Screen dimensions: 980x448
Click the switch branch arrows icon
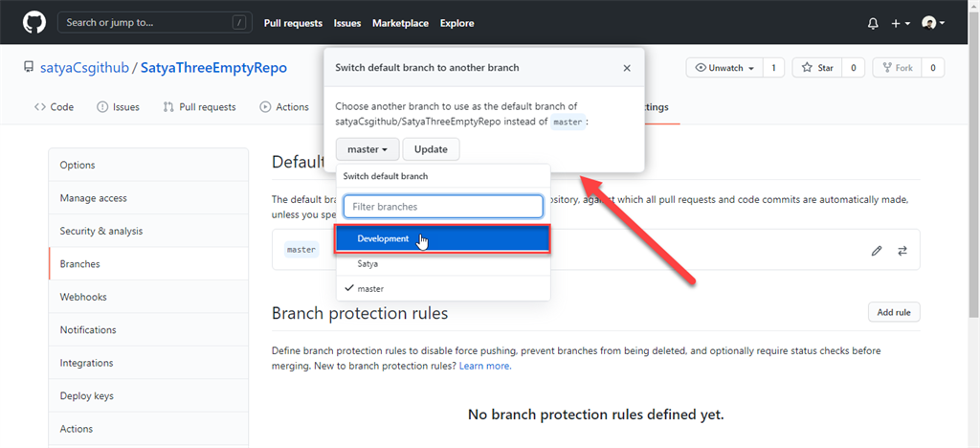pyautogui.click(x=902, y=251)
